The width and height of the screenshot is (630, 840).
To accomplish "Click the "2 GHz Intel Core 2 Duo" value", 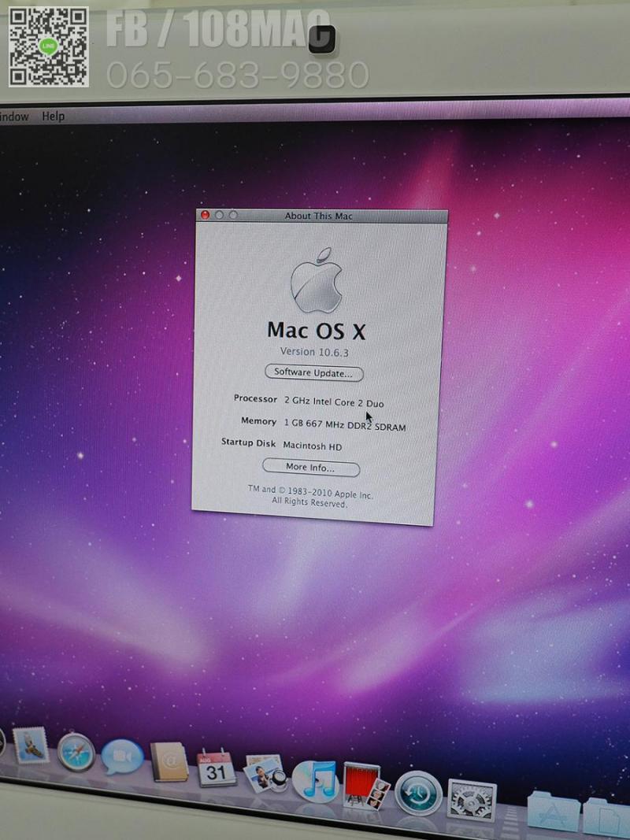I will click(x=334, y=402).
